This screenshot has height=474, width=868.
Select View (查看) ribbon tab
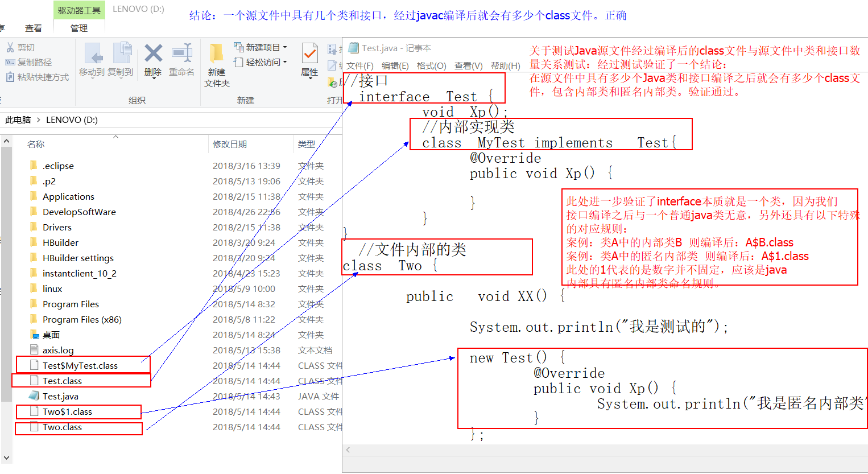coord(34,28)
